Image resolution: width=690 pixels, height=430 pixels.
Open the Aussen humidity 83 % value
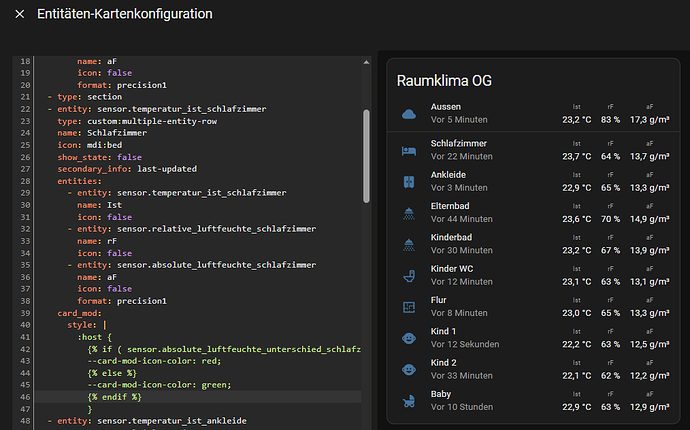(x=610, y=119)
